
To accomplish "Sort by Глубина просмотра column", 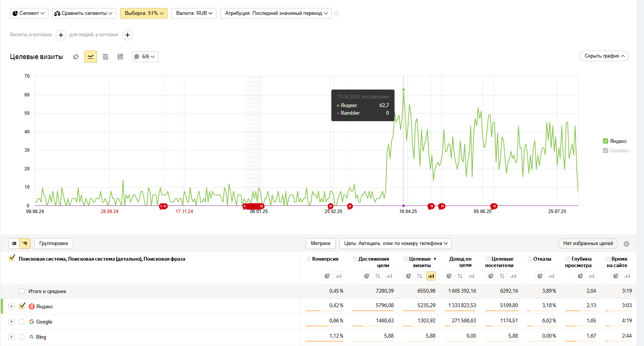I will pyautogui.click(x=578, y=262).
